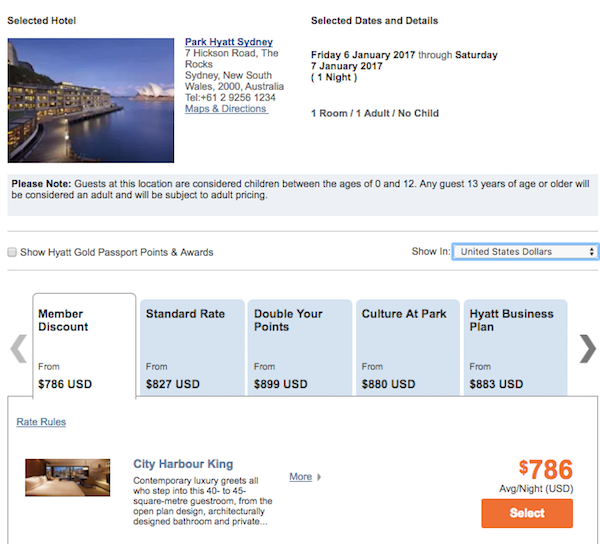The width and height of the screenshot is (600, 544).
Task: View the Rate Rules link
Action: (41, 422)
